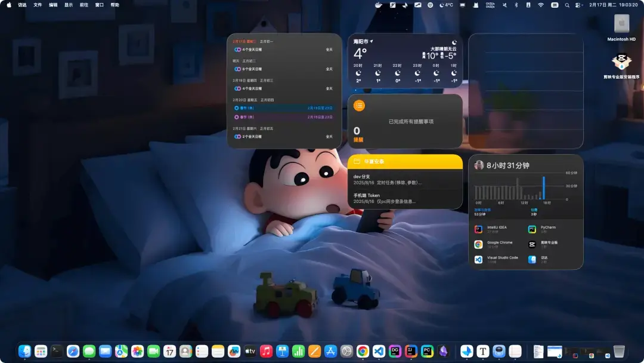Viewport: 644px width, 363px height.
Task: Open IntelliJ IDEA from the Dock
Action: click(x=410, y=350)
